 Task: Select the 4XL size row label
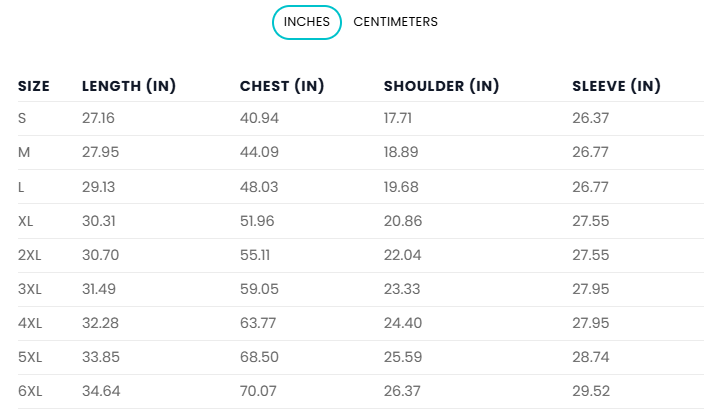tap(30, 323)
